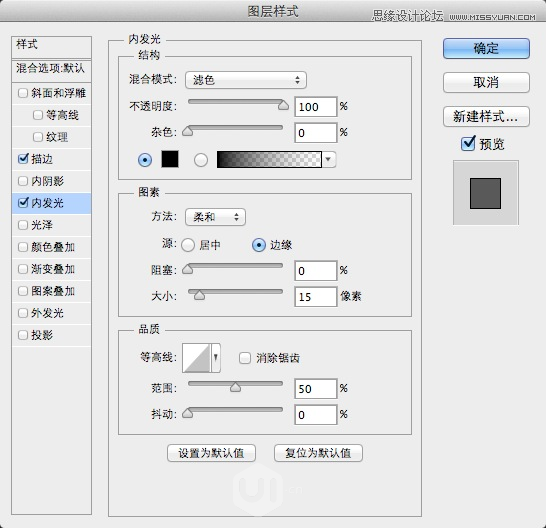Click 复位为默认值 button
This screenshot has width=546, height=528.
pos(318,453)
